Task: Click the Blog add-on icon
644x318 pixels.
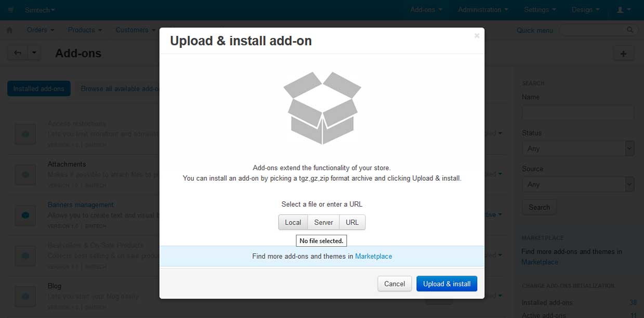Action: pyautogui.click(x=25, y=296)
